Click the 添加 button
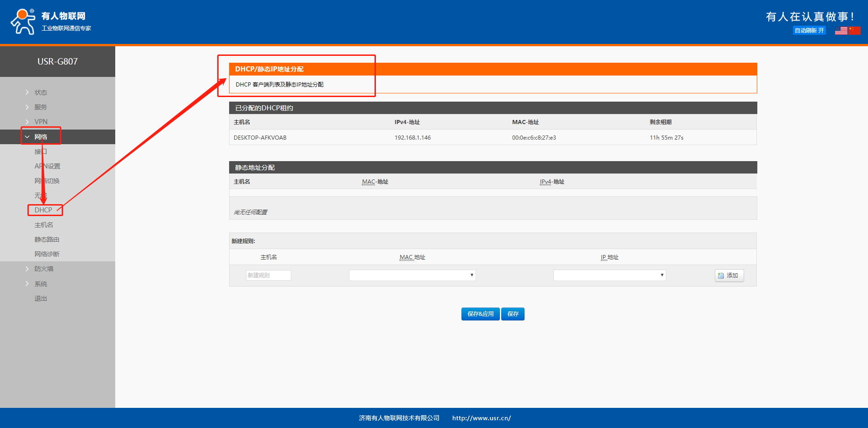 [729, 276]
